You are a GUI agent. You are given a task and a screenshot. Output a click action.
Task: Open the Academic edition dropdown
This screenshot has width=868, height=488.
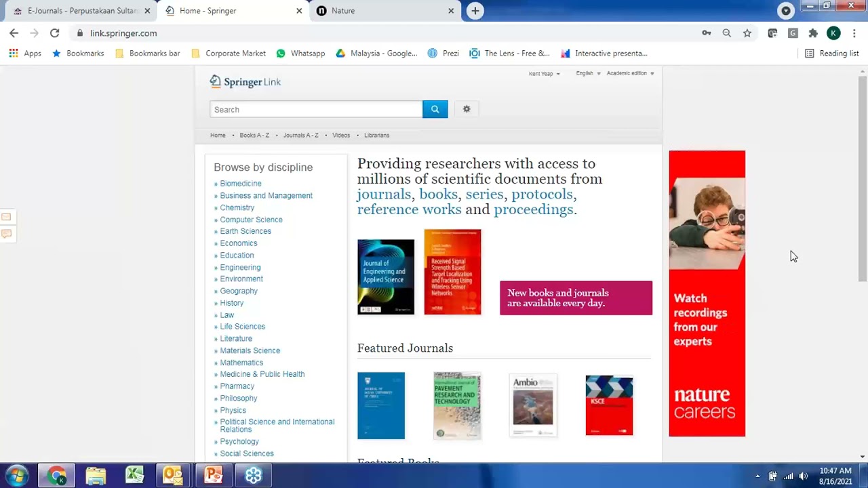tap(630, 73)
